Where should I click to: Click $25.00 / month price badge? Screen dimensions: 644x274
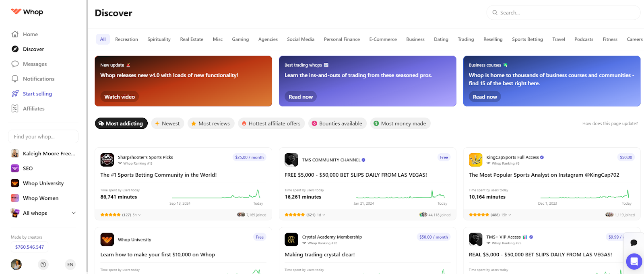(x=250, y=157)
